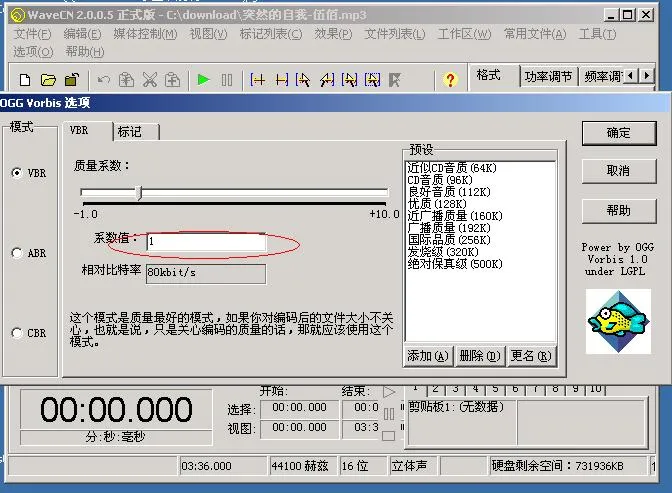Click the Paste toolbar icon
This screenshot has width=672, height=493.
pyautogui.click(x=173, y=80)
